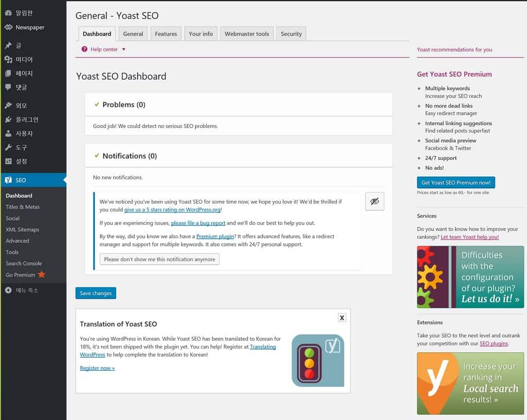
Task: Close the Translation of Yoast SEO box
Action: click(342, 318)
